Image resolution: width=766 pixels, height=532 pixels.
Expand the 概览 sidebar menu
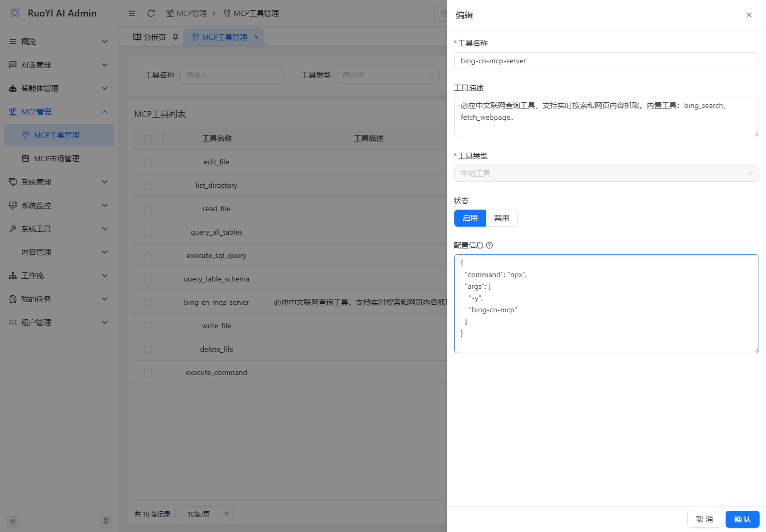tap(59, 41)
